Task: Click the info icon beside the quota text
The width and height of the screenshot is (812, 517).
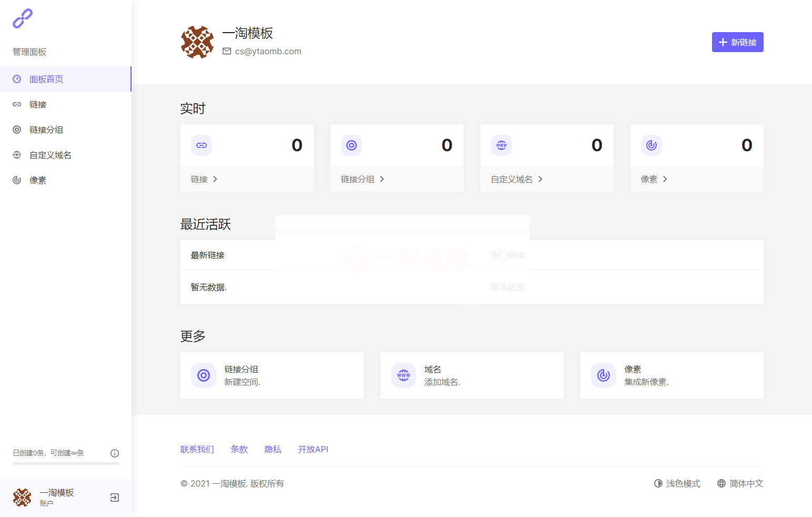Action: click(x=115, y=453)
